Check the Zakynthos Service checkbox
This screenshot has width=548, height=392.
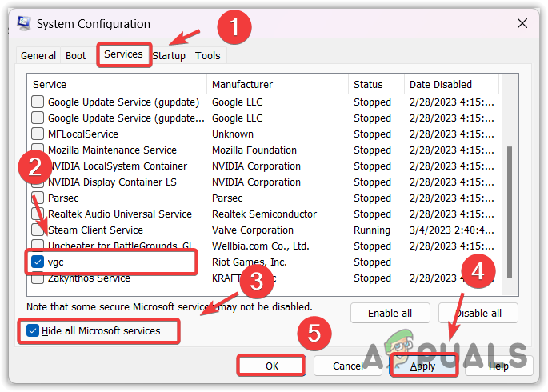coord(38,278)
